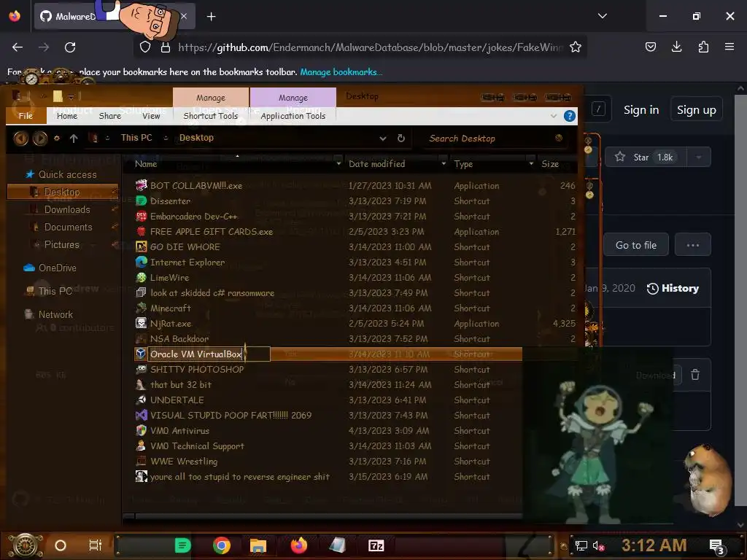Image resolution: width=747 pixels, height=560 pixels.
Task: View file History on GitHub
Action: click(x=673, y=288)
